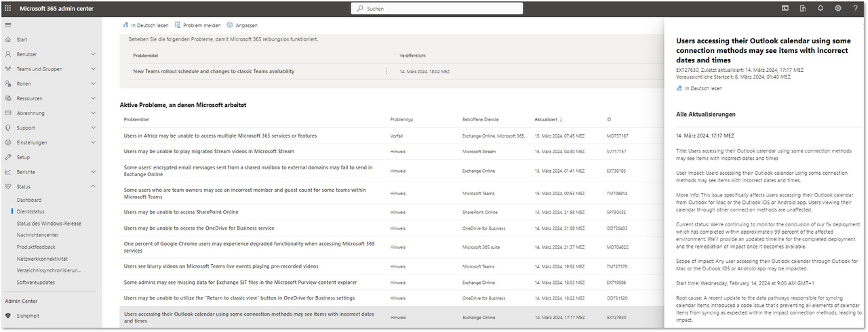Open Netzwerkkonnektivität in sidebar
The image size is (868, 332).
42,259
